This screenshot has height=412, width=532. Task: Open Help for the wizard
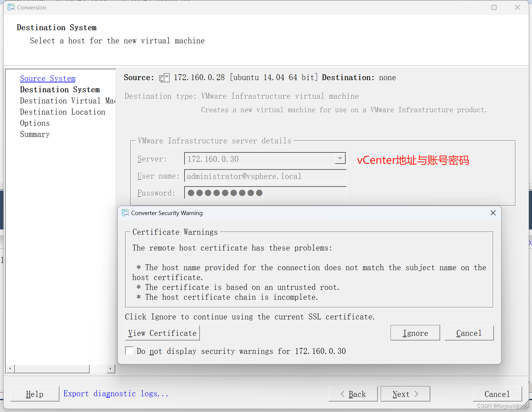click(34, 394)
